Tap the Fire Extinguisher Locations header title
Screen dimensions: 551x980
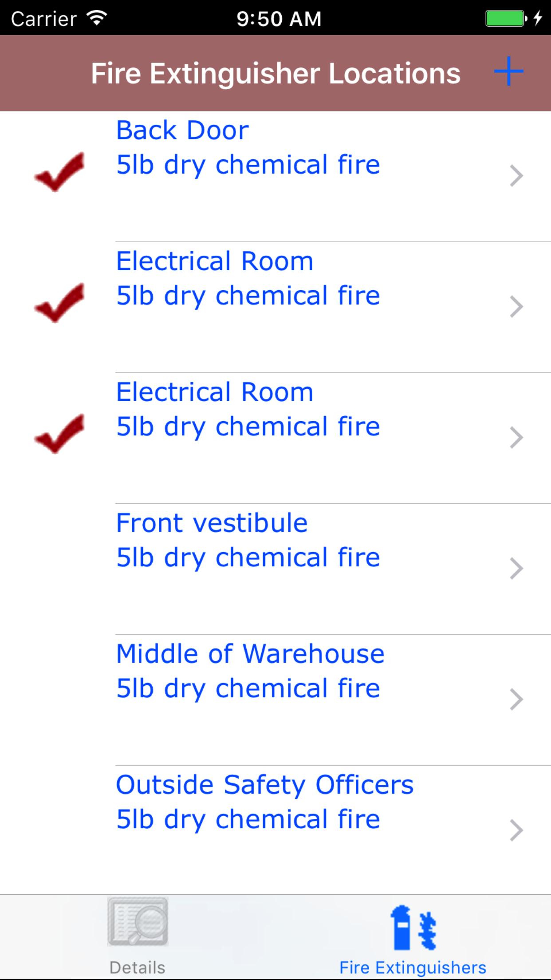(275, 73)
